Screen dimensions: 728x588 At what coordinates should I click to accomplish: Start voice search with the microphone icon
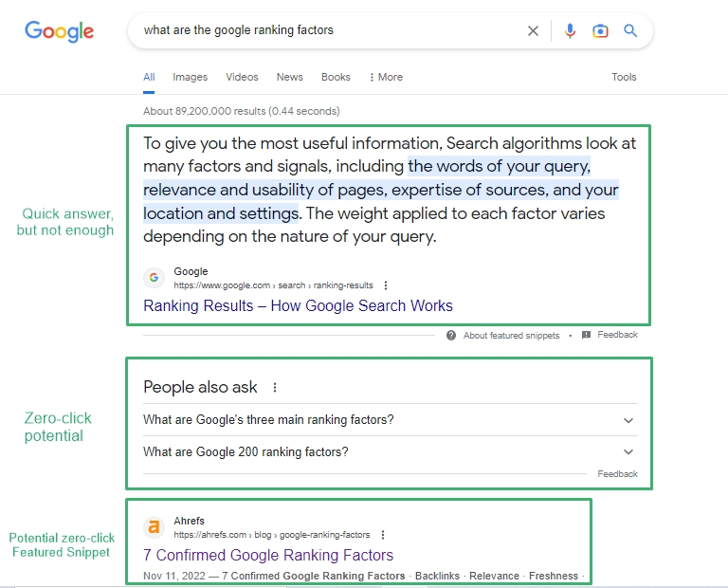click(x=570, y=30)
